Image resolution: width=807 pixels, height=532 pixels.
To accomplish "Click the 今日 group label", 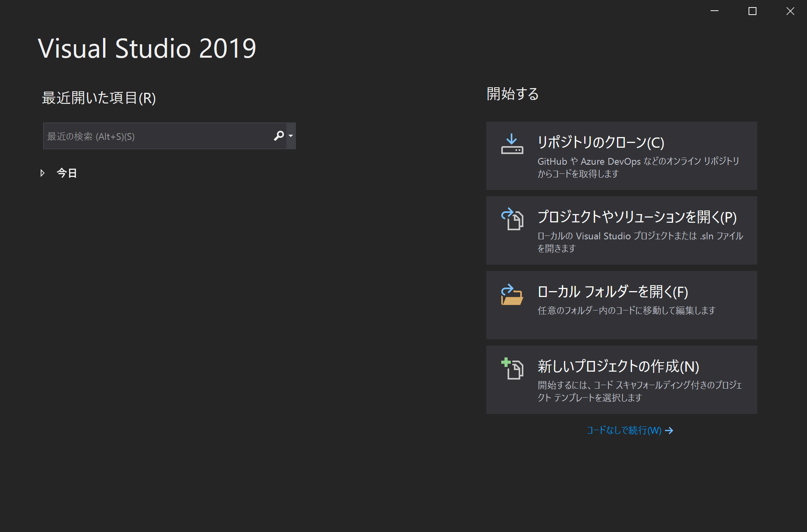I will click(67, 173).
